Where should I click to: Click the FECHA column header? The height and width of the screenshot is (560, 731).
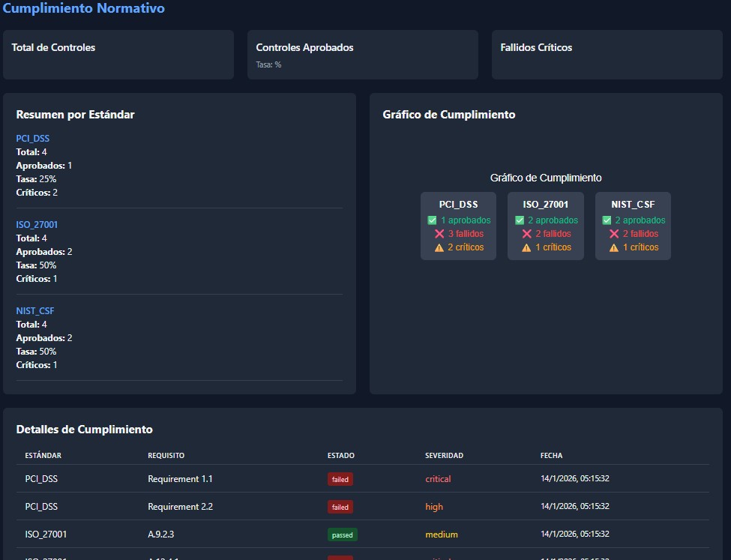tap(551, 456)
